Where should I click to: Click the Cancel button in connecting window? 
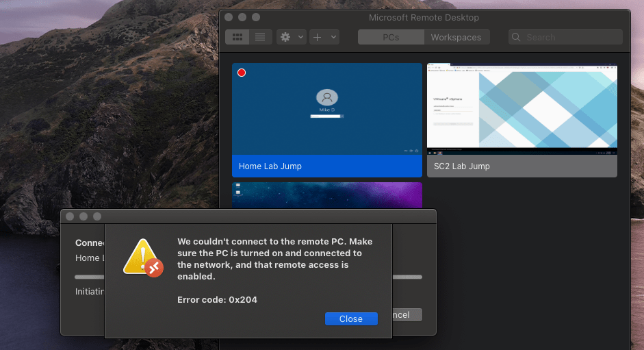point(407,314)
